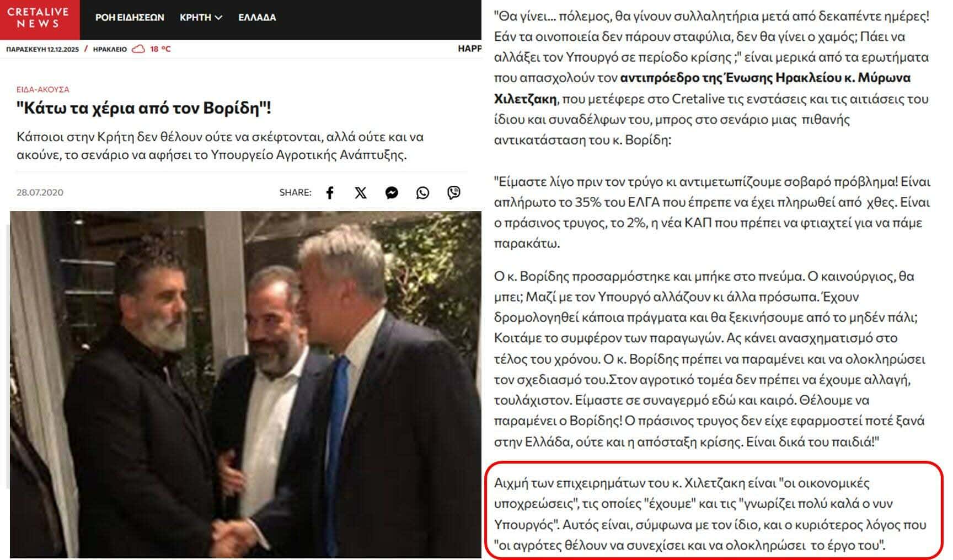Expand the ΚΡΗΤΗ dropdown chevron
Screen dimensions: 953x560
click(219, 18)
